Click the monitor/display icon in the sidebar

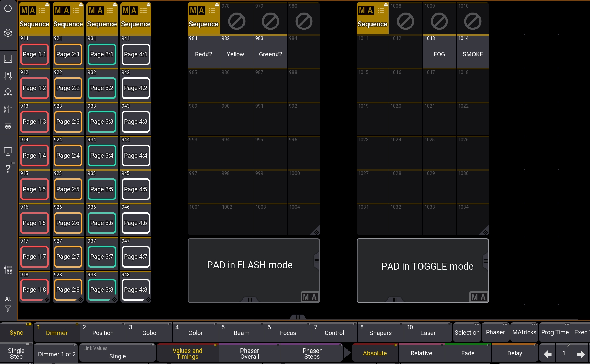pos(8,151)
